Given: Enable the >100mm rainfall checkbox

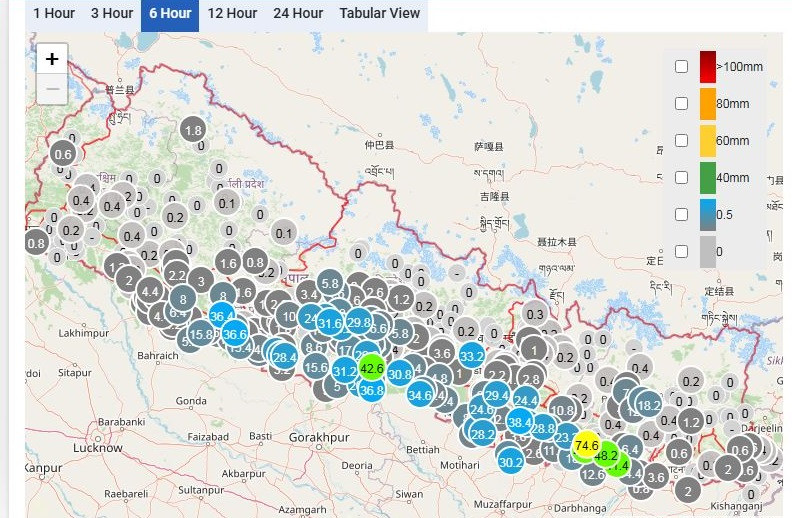Looking at the screenshot, I should pyautogui.click(x=681, y=66).
